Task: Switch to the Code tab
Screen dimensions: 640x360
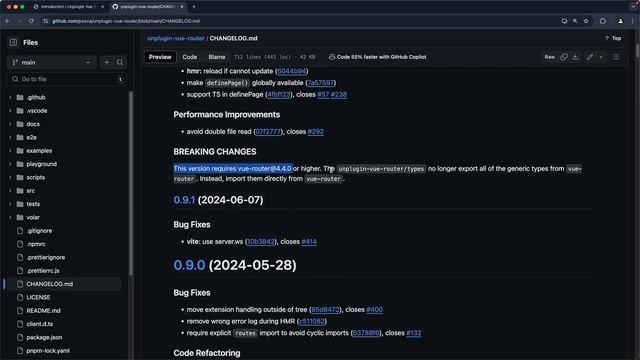Action: point(189,57)
